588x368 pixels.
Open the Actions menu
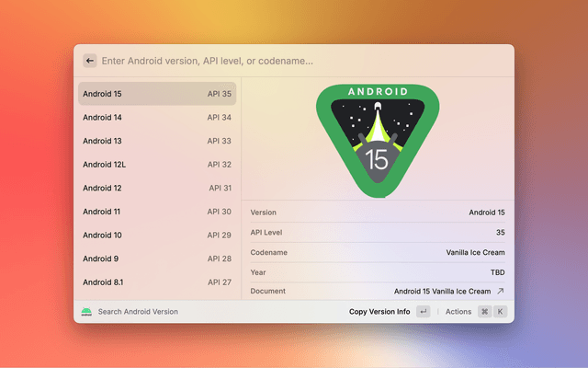pos(458,312)
